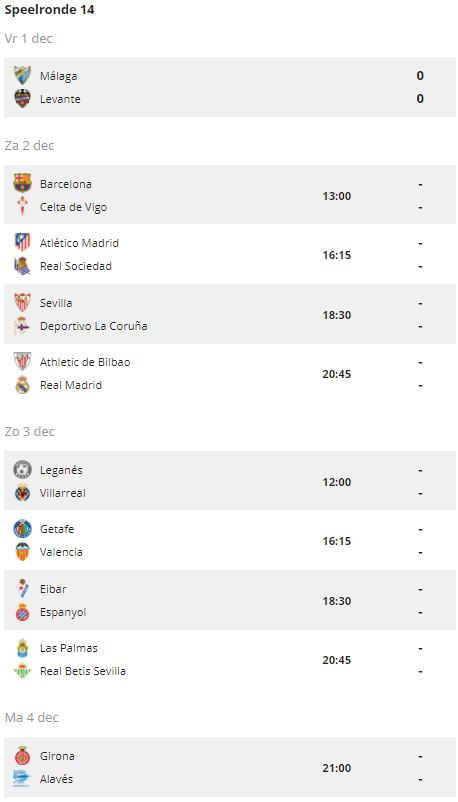Open the Las Palmas team name
The image size is (458, 802).
coord(69,648)
